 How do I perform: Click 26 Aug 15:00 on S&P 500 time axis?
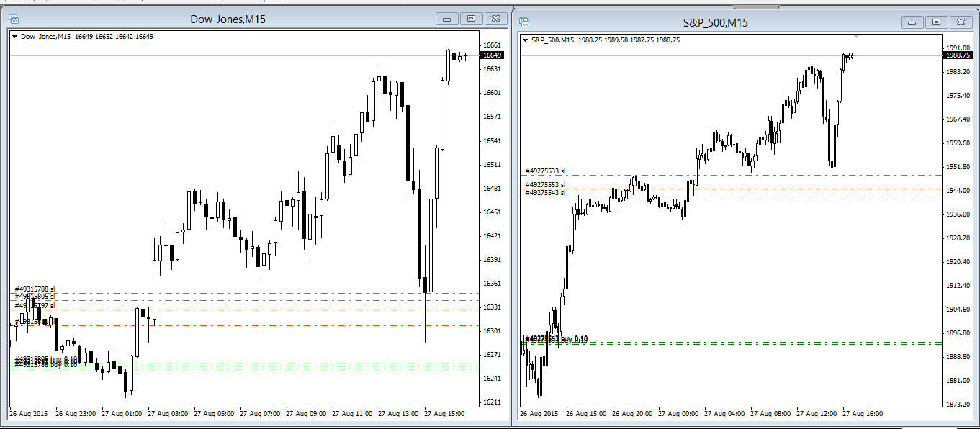pos(587,414)
